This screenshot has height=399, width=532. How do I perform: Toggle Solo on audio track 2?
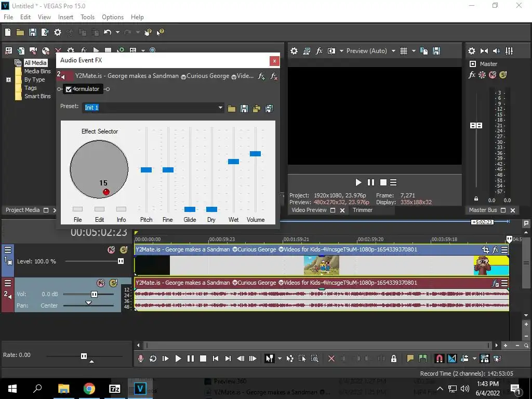point(113,283)
